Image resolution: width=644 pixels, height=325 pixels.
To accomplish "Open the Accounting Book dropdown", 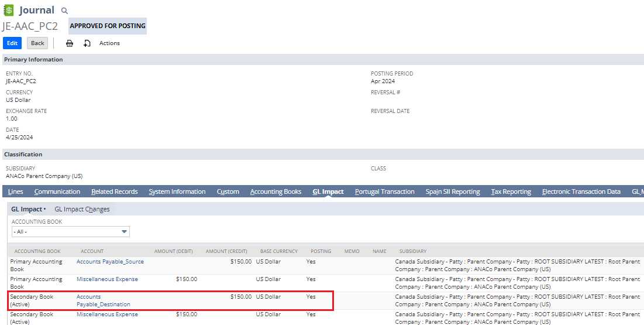I will tap(71, 232).
